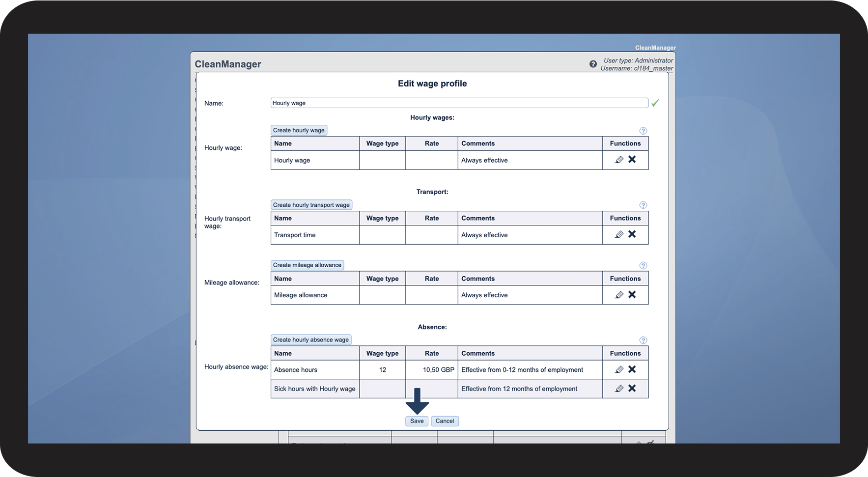Select the 'Mileage allowance' name cell in table
The width and height of the screenshot is (868, 477).
tap(315, 295)
